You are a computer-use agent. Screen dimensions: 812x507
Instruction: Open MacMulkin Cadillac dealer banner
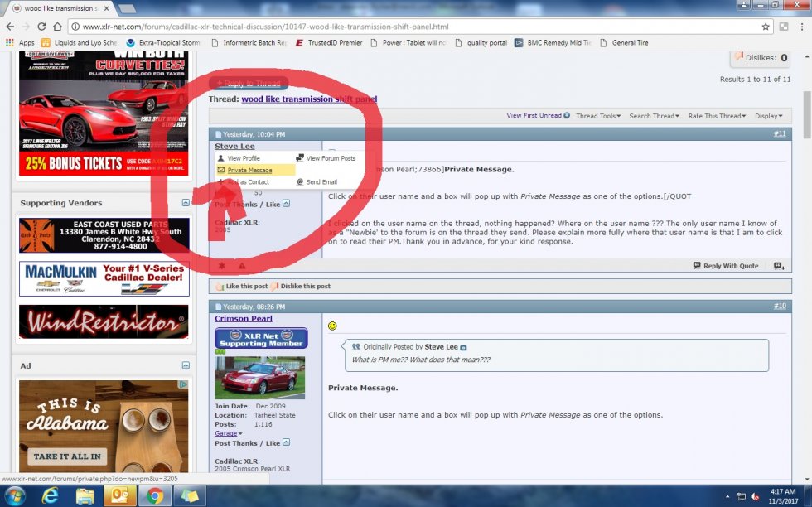click(x=104, y=278)
